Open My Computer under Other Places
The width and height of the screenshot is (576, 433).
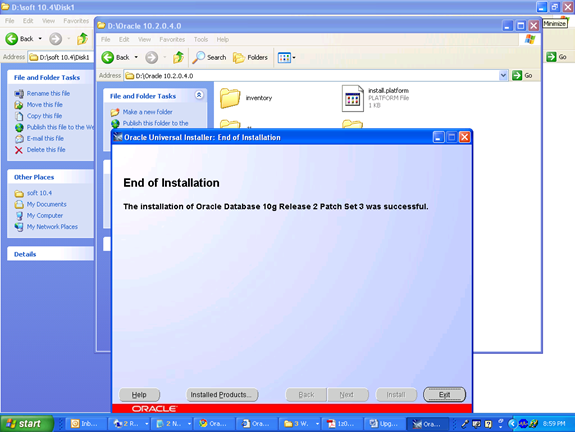click(44, 216)
